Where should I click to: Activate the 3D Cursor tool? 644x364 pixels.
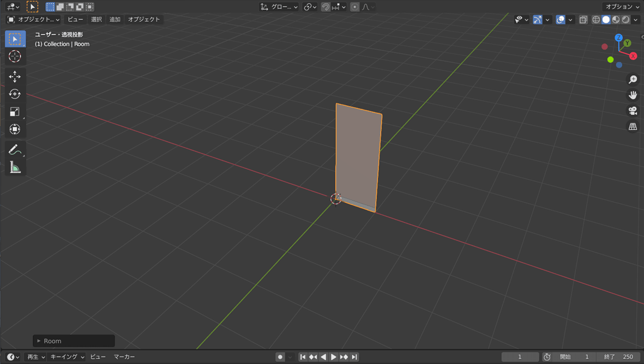(15, 56)
